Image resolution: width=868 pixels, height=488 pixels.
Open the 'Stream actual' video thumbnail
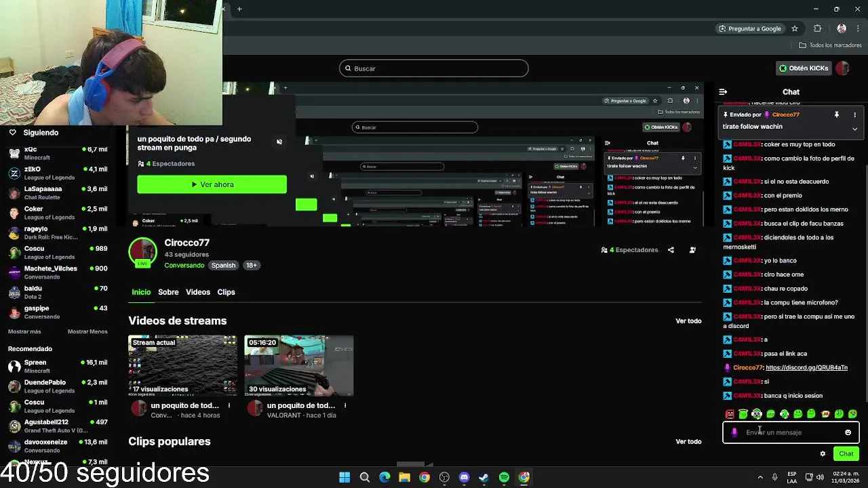click(182, 365)
